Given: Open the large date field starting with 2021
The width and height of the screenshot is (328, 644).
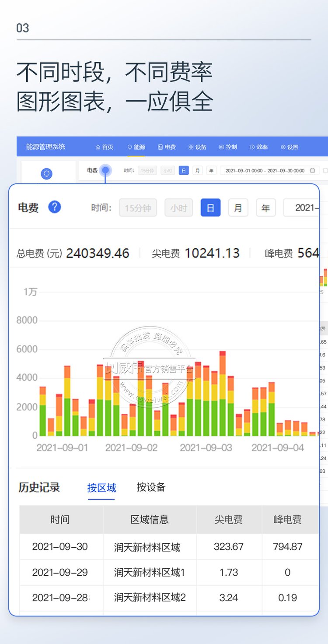Looking at the screenshot, I should (302, 208).
